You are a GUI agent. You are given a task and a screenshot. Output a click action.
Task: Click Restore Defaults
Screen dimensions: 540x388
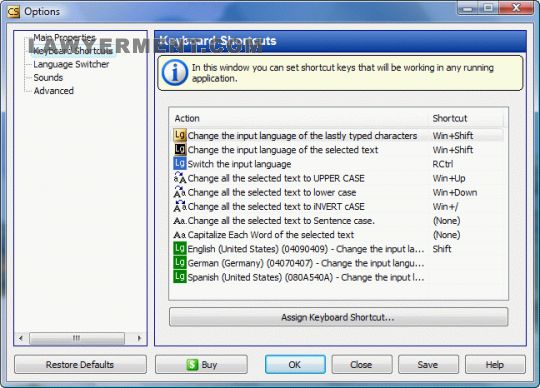point(80,364)
